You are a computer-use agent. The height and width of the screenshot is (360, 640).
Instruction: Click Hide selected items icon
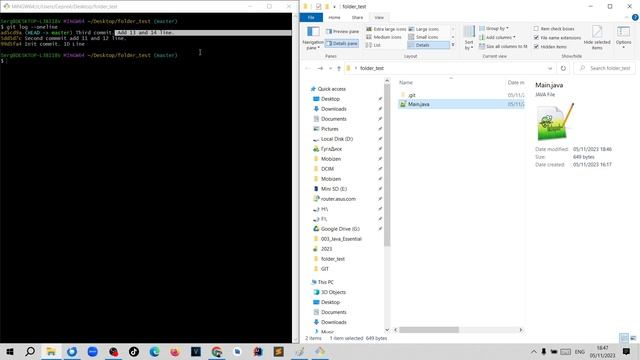(597, 37)
